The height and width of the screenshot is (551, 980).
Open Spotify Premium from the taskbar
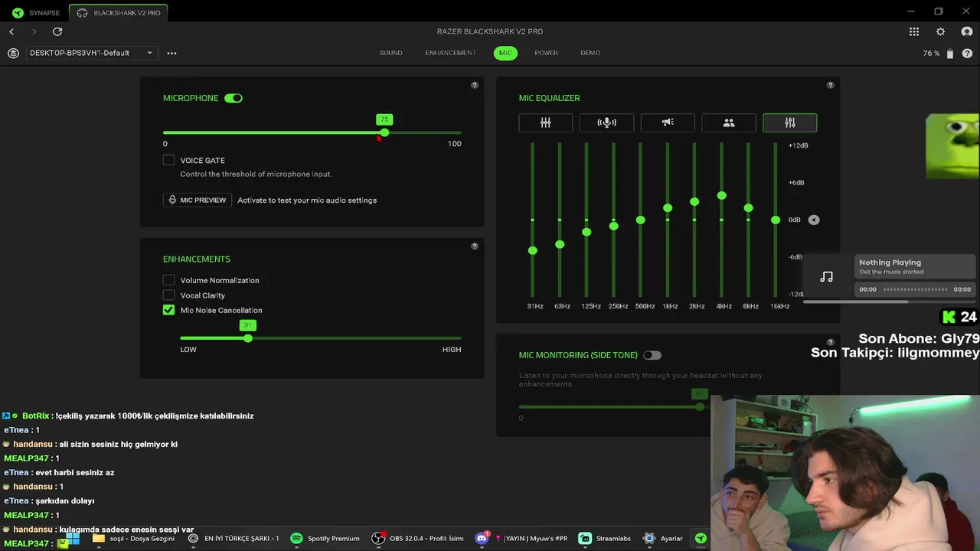click(325, 538)
